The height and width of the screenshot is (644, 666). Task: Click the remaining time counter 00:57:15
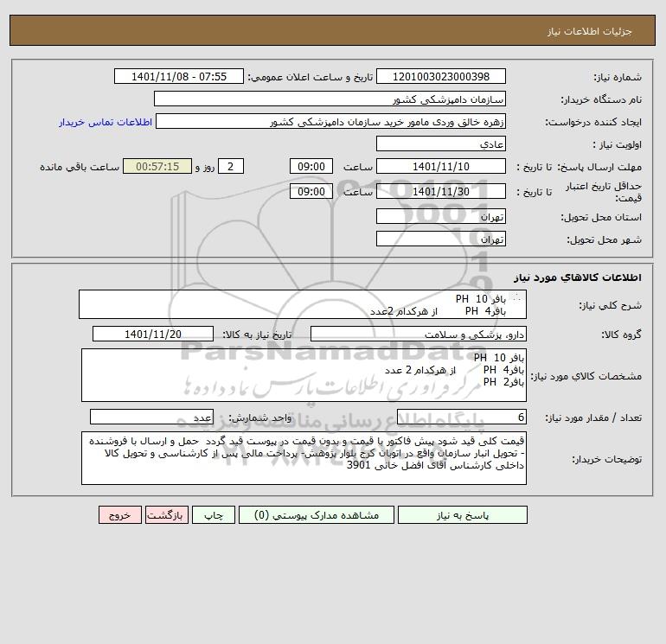[157, 167]
